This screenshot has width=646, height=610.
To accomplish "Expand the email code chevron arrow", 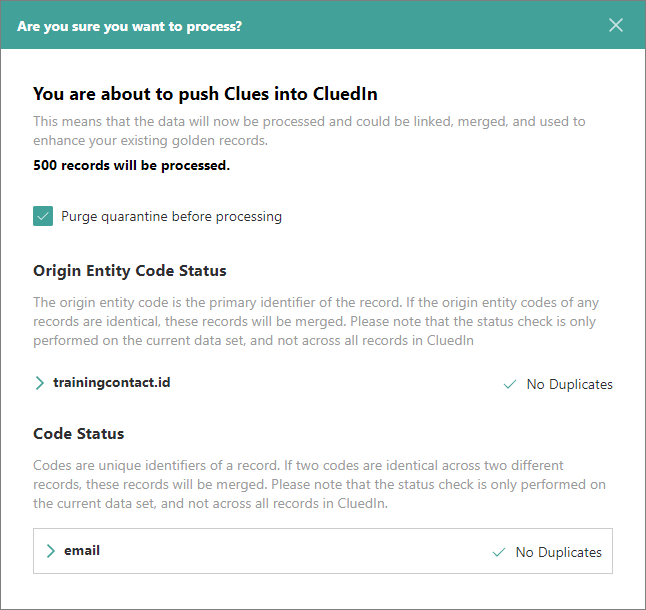I will click(51, 551).
